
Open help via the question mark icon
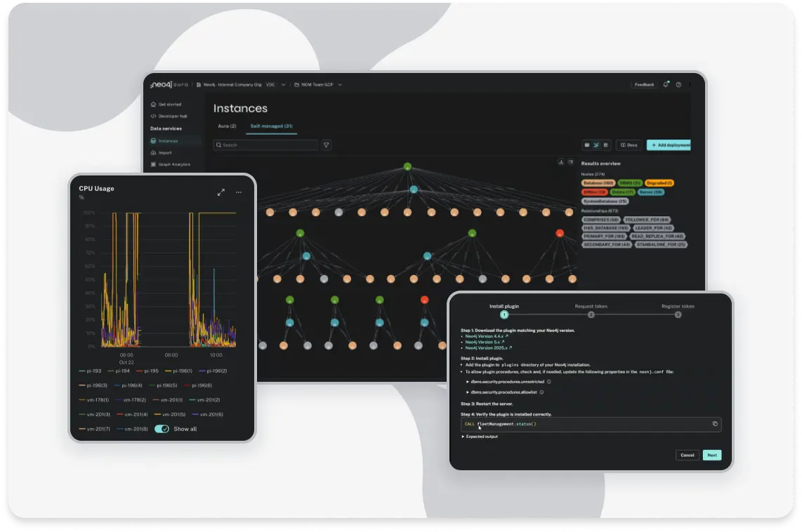[x=678, y=85]
